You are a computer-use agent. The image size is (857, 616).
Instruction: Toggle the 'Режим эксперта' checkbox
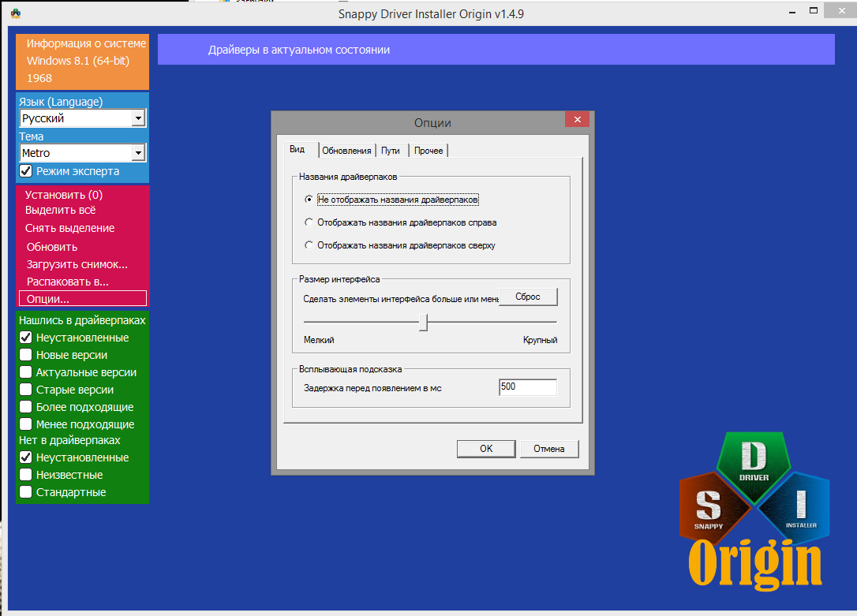tap(26, 171)
